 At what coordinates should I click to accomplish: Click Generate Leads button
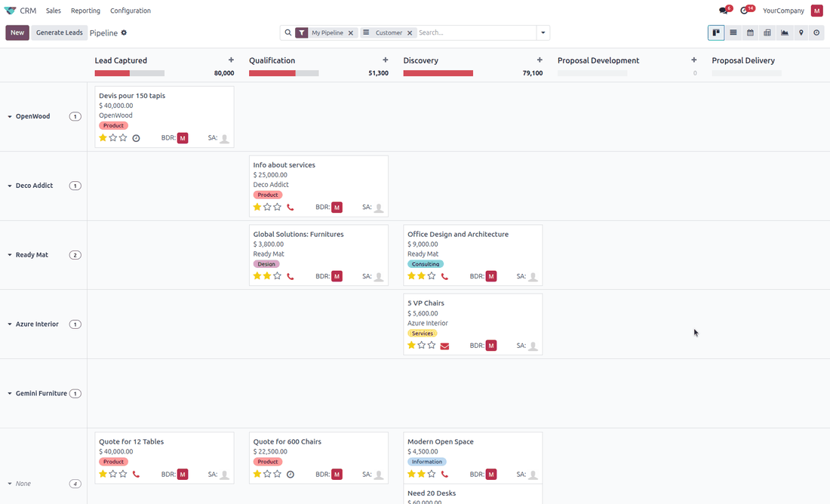(x=60, y=33)
